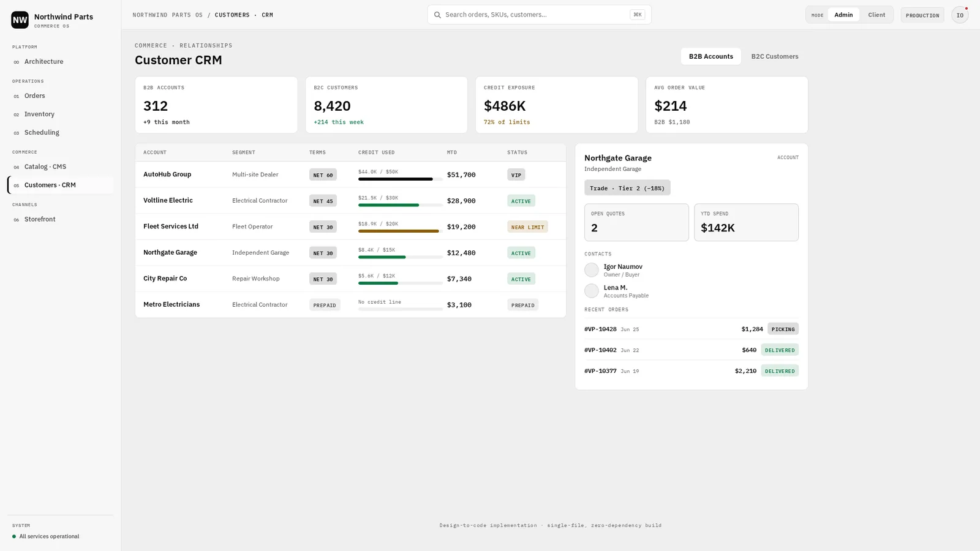Open the IO user avatar
980x551 pixels.
(960, 15)
